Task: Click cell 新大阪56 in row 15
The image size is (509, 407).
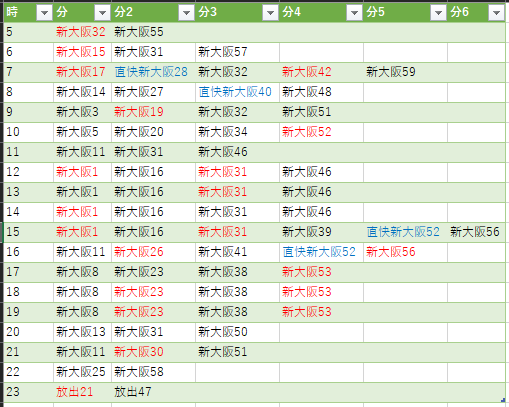Action: tap(475, 232)
